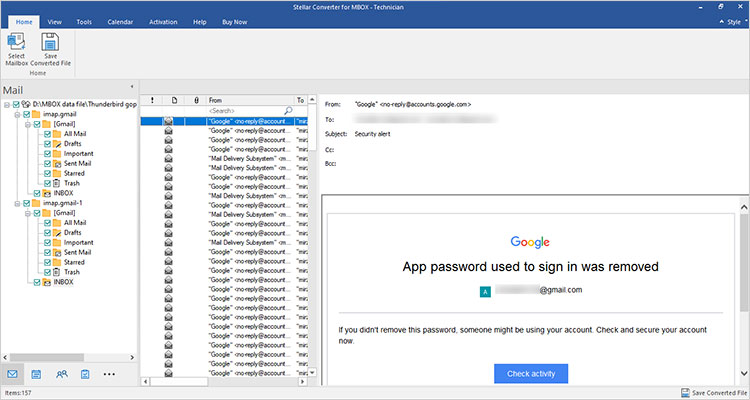Open the Calendar view icon in bottom bar
The width and height of the screenshot is (750, 400).
point(36,374)
